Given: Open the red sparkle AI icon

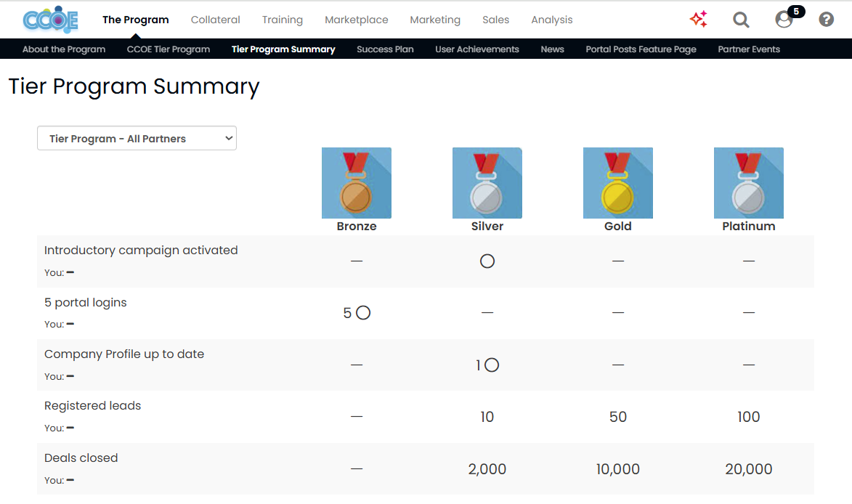Looking at the screenshot, I should click(699, 20).
